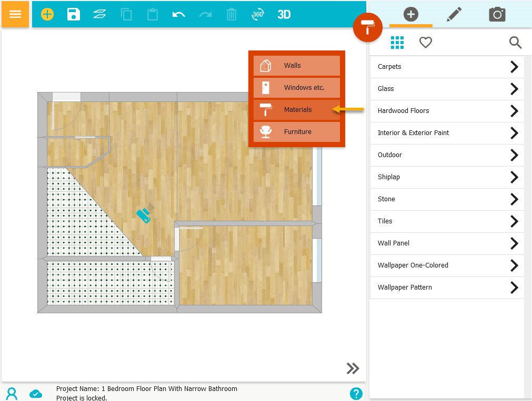Switch to 3D view

(284, 14)
